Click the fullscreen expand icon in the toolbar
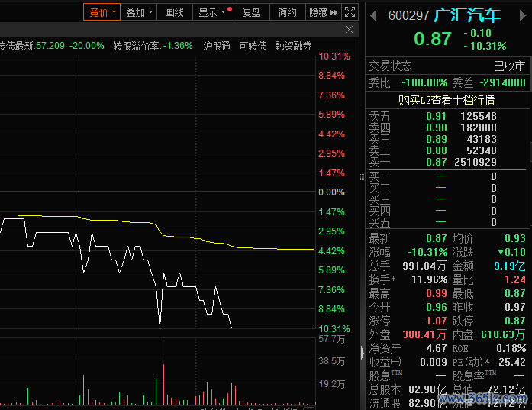532x410 pixels. 350,12
